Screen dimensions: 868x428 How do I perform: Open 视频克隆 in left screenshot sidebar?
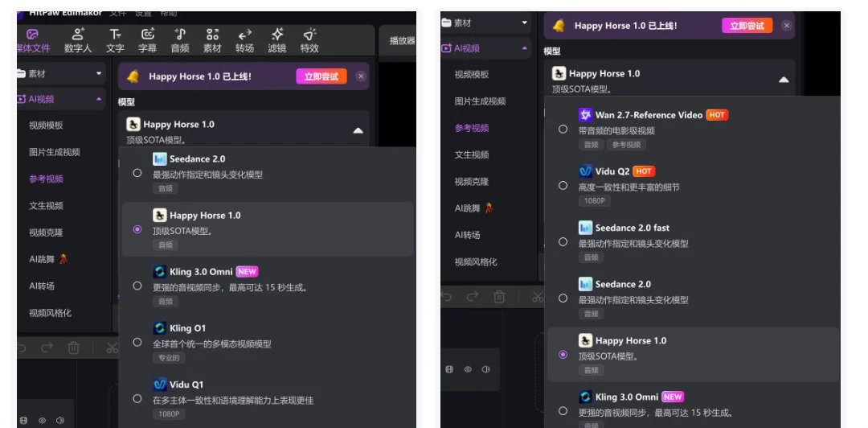point(46,233)
